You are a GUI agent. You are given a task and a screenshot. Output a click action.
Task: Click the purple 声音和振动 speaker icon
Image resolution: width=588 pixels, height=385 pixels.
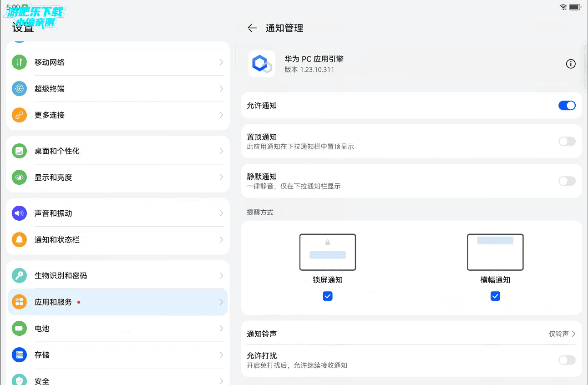pyautogui.click(x=19, y=213)
